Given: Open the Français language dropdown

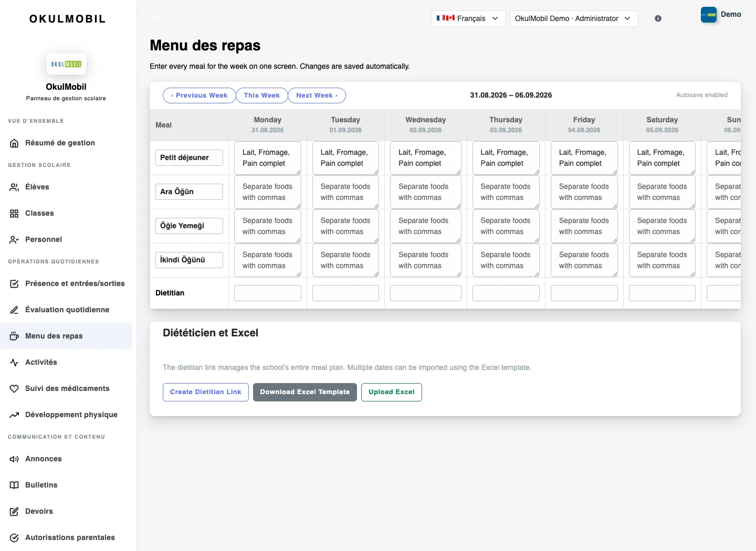Looking at the screenshot, I should pos(468,18).
